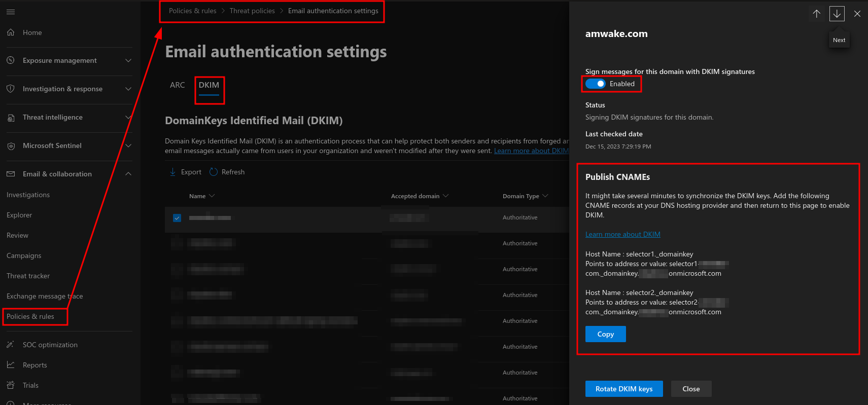This screenshot has width=868, height=405.
Task: Open Explorer in sidebar
Action: click(19, 215)
